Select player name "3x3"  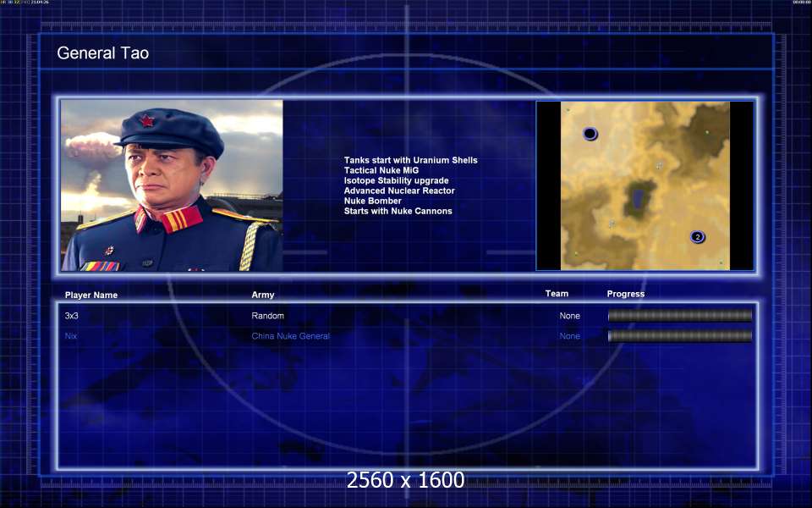click(x=71, y=316)
